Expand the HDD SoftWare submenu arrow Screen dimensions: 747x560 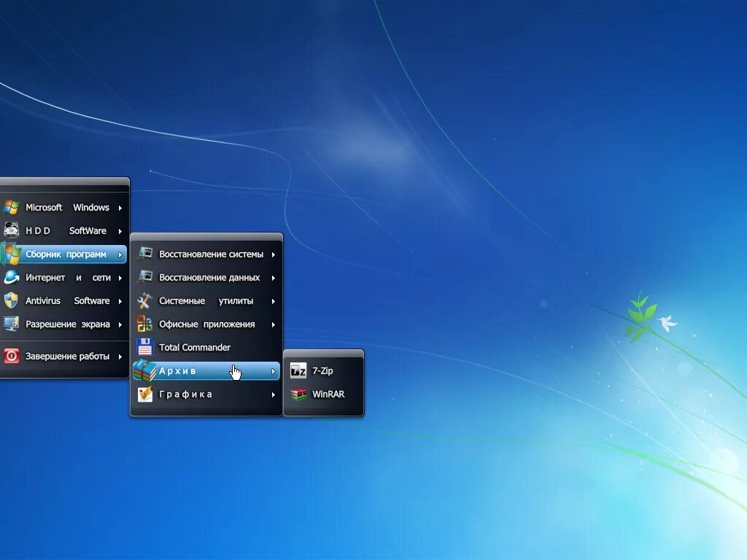coord(120,231)
